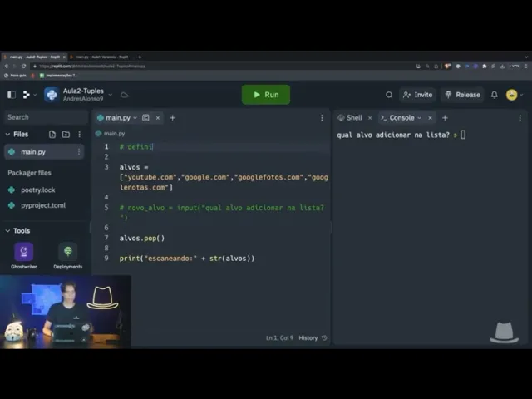532x399 pixels.
Task: Click the sidebar Search field
Action: pos(47,117)
